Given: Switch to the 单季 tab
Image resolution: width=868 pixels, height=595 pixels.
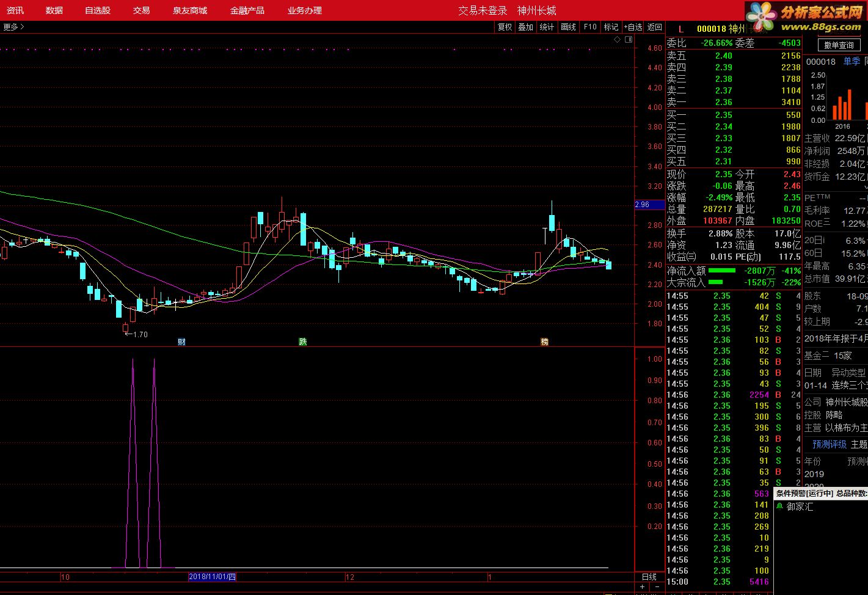Looking at the screenshot, I should 852,61.
